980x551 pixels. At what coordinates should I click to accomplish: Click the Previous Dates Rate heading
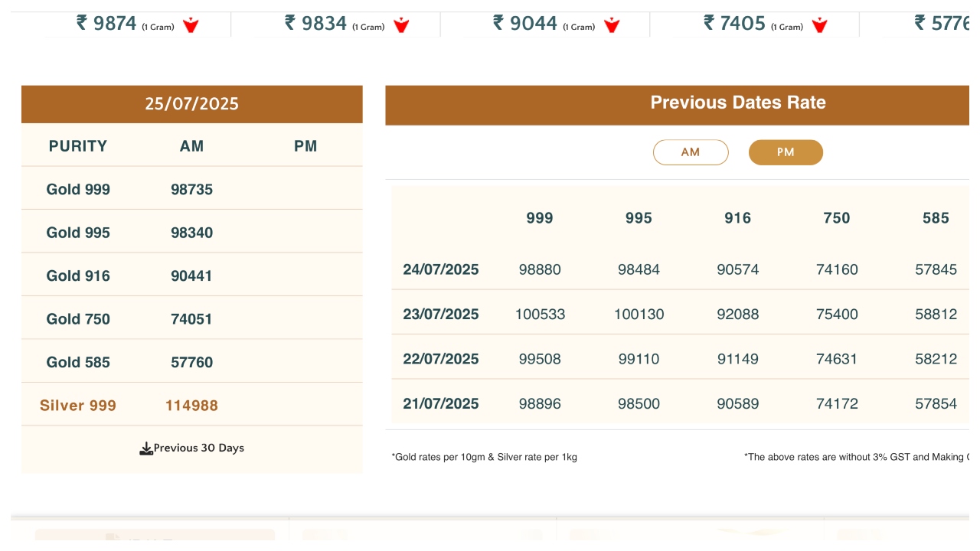pos(737,103)
